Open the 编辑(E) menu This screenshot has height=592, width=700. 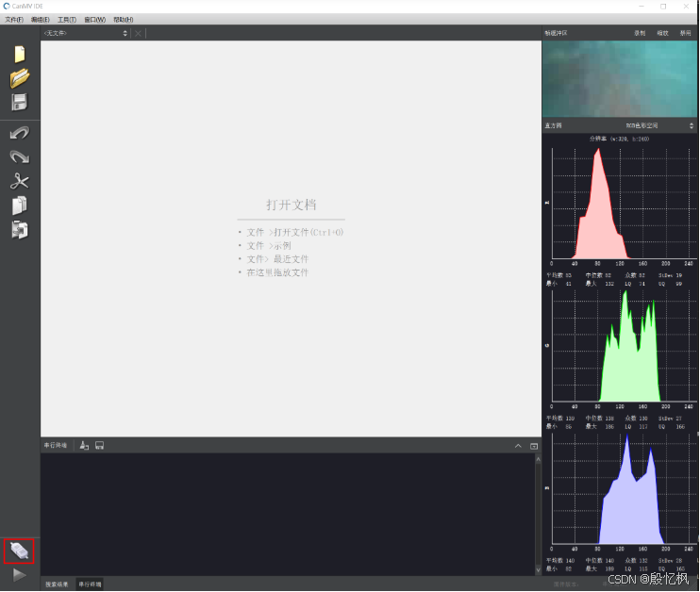coord(41,20)
